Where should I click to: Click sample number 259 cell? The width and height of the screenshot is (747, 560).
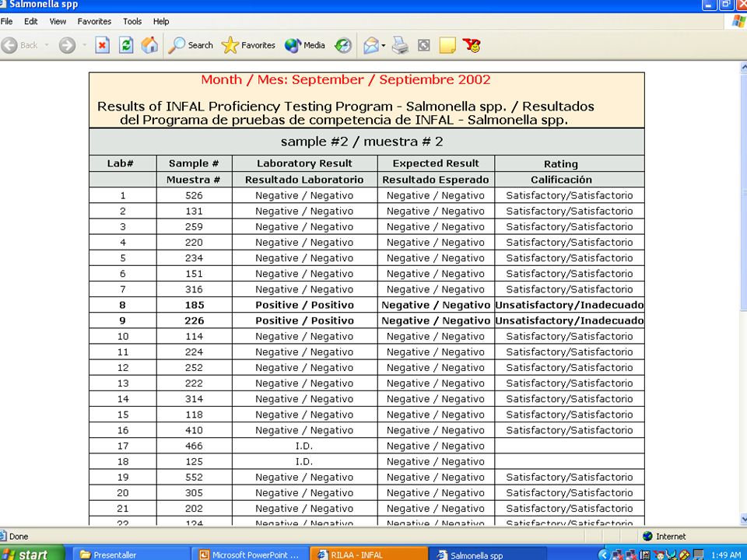coord(194,226)
